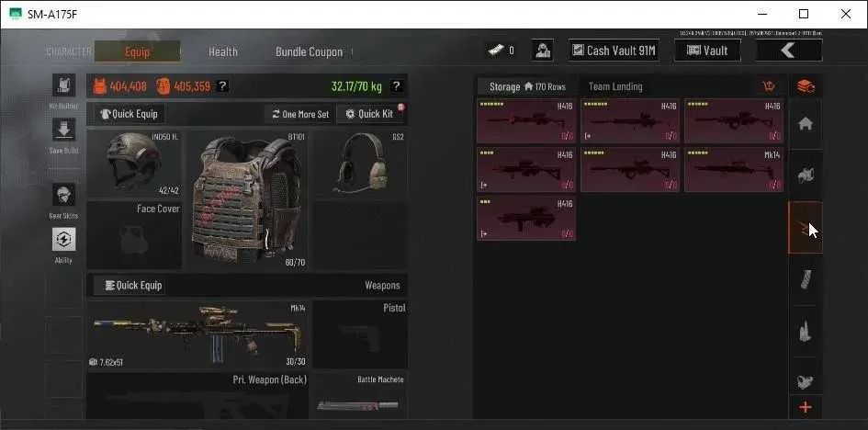The height and width of the screenshot is (430, 868).
Task: Click the orange backpack icon beside 405,359
Action: (x=163, y=86)
